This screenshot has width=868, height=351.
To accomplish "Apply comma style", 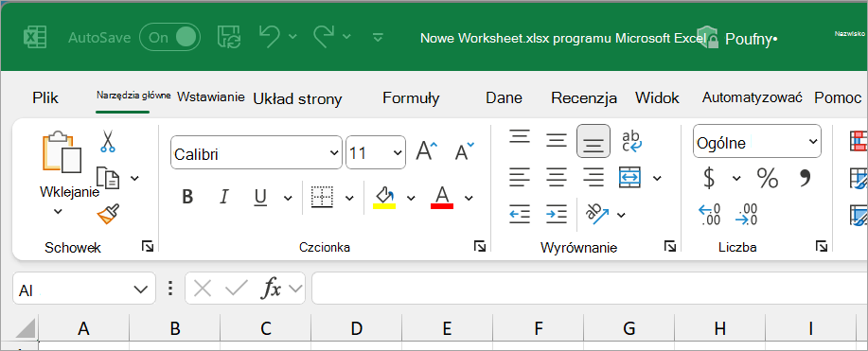I will point(806,178).
